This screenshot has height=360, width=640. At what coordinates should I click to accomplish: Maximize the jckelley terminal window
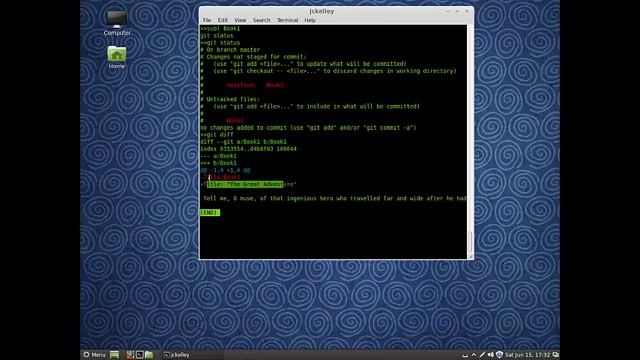457,11
